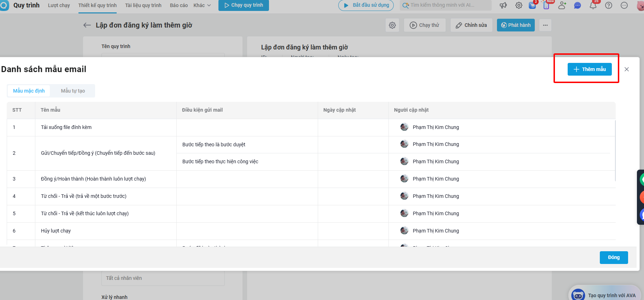
Task: Open the chat bubble icon
Action: point(578,5)
